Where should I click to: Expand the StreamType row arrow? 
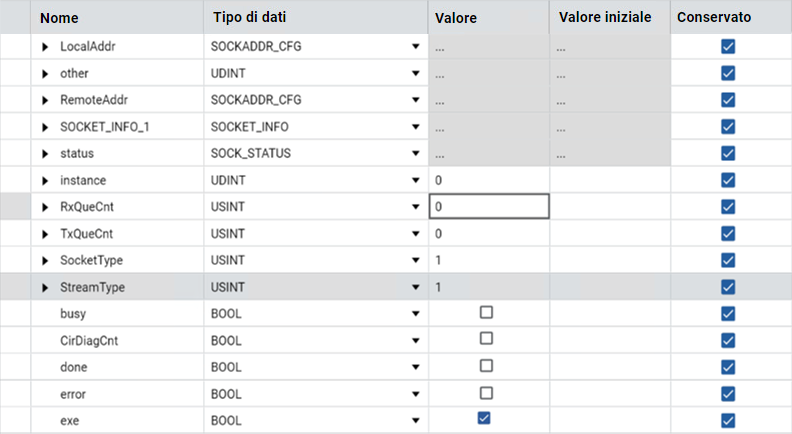[45, 287]
